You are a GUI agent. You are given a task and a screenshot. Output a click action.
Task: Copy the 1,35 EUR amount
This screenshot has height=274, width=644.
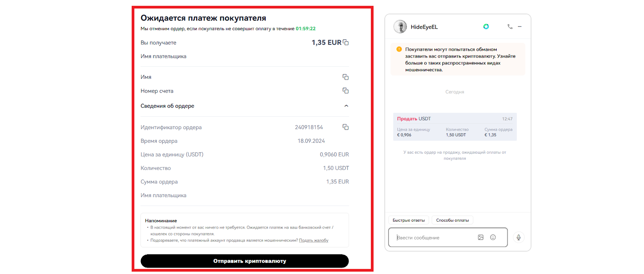pyautogui.click(x=346, y=43)
